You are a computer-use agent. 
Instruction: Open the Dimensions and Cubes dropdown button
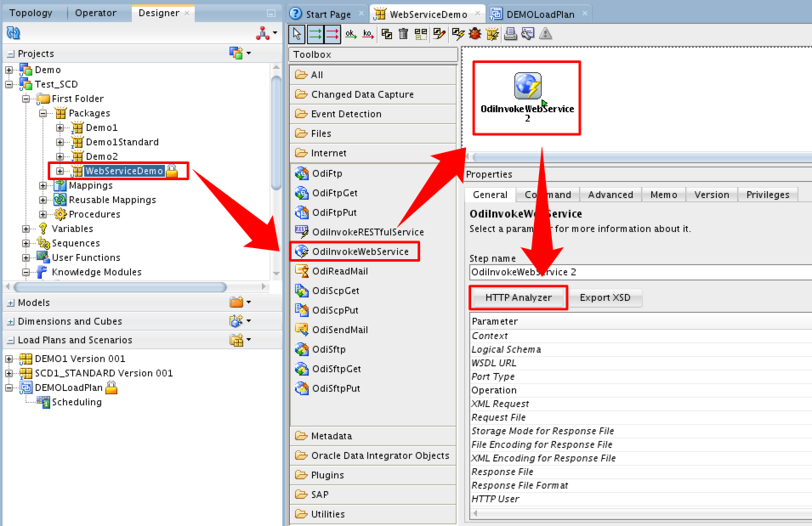tap(241, 321)
